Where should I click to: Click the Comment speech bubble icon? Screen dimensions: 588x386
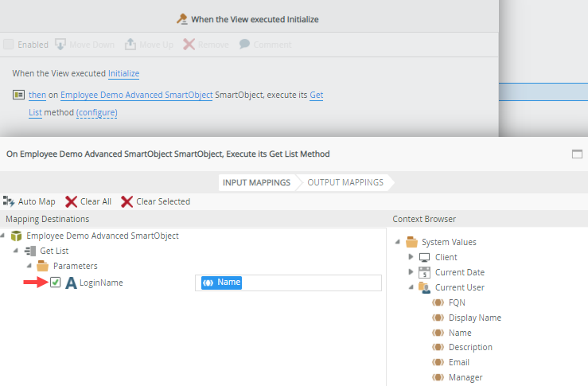tap(245, 45)
